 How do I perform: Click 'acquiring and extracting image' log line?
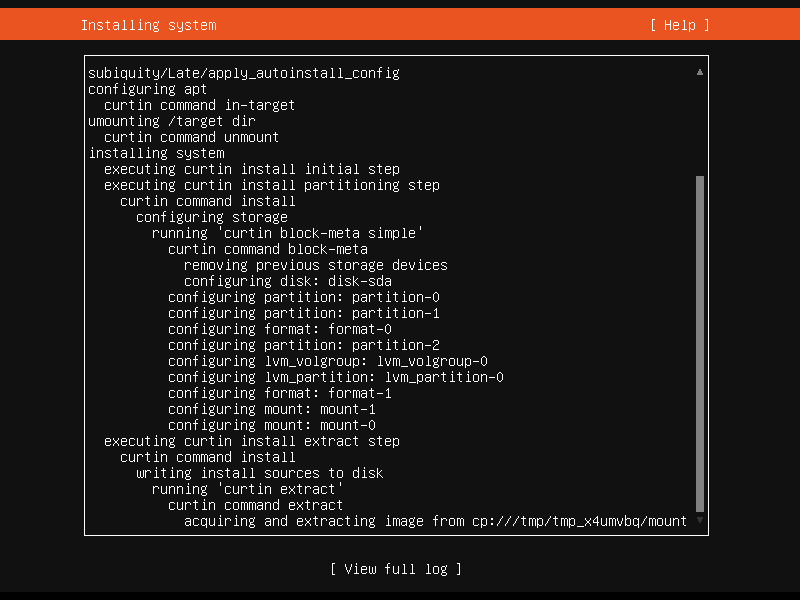point(435,521)
